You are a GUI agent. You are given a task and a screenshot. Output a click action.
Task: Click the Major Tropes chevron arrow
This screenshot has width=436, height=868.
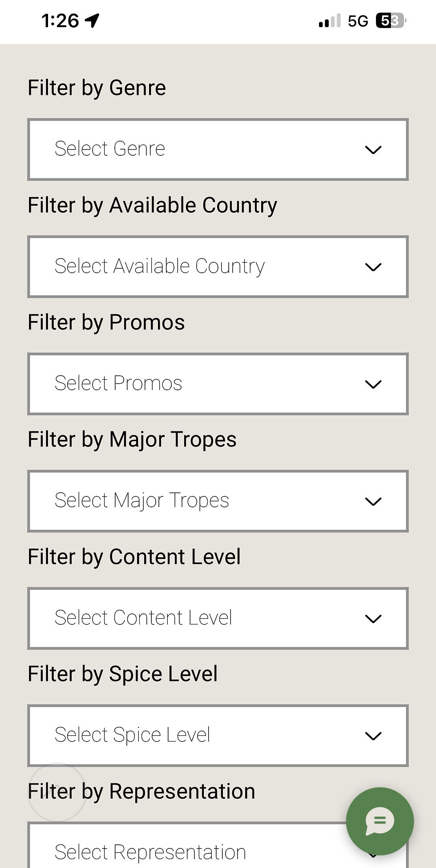(373, 502)
